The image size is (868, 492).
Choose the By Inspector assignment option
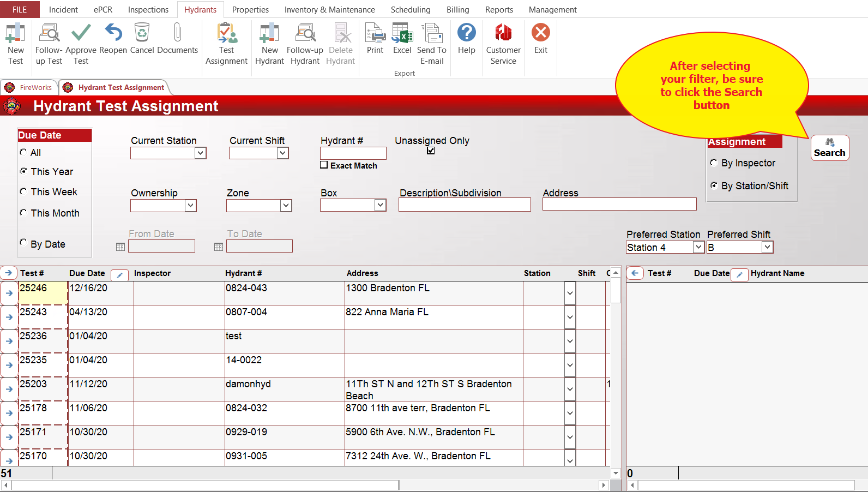point(713,163)
